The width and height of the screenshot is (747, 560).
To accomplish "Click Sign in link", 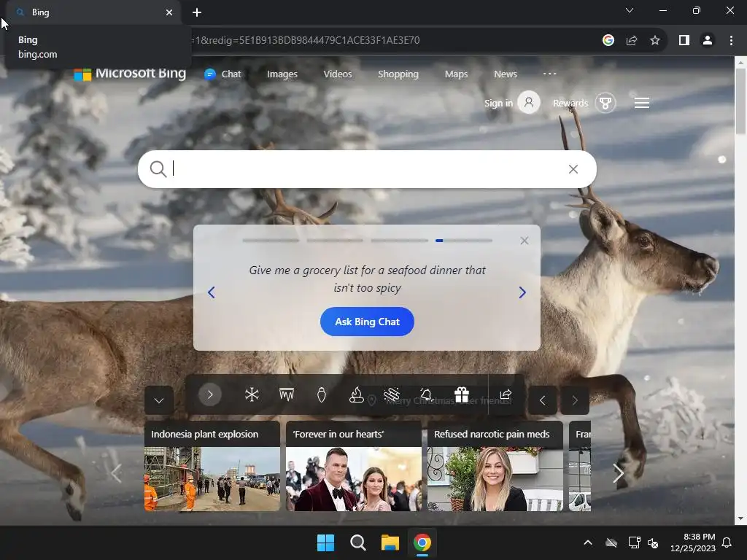I will pos(498,104).
